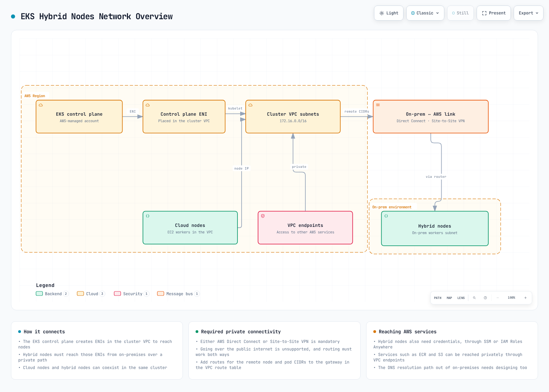The height and width of the screenshot is (392, 549).
Task: Click the Reaching AWS services heading
Action: [x=408, y=332]
